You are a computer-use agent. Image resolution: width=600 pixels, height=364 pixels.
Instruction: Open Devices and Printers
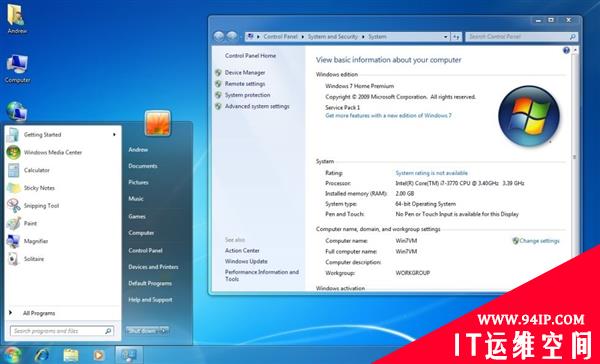(153, 267)
